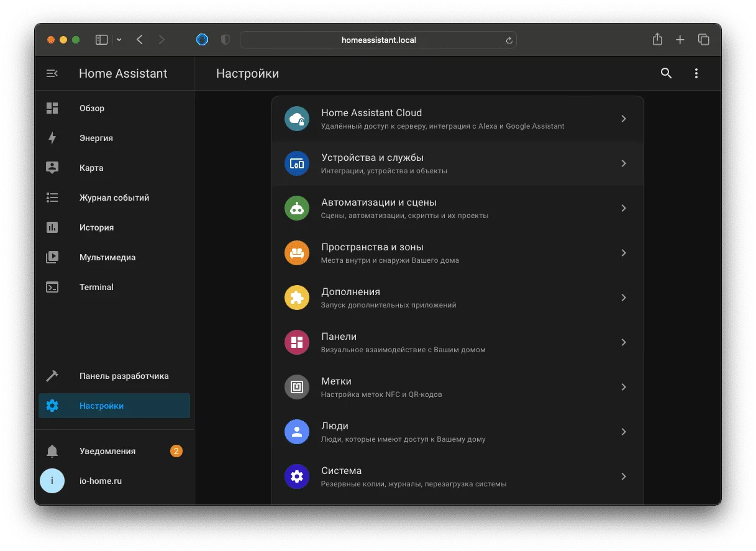Click the Карта label in sidebar
756x551 pixels.
pyautogui.click(x=91, y=168)
